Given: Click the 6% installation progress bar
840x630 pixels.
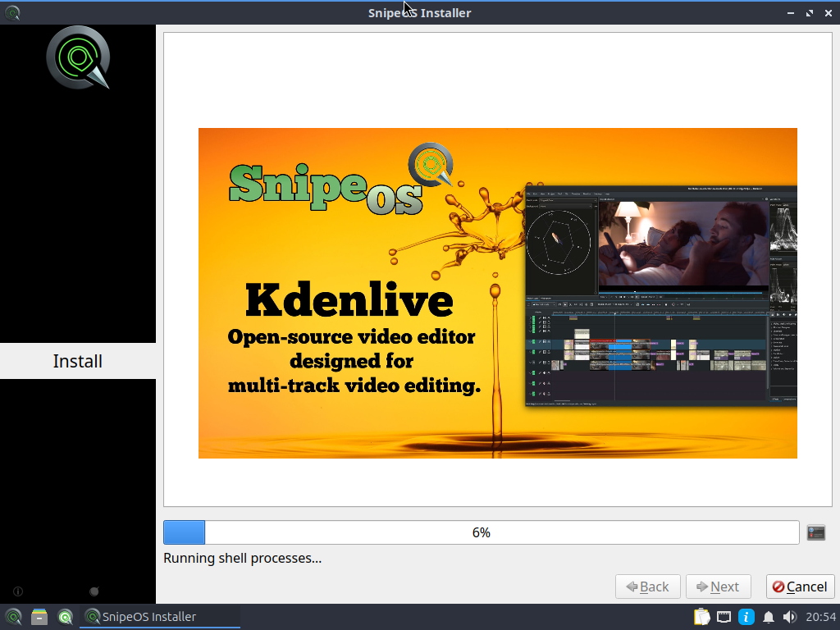Looking at the screenshot, I should [x=481, y=532].
